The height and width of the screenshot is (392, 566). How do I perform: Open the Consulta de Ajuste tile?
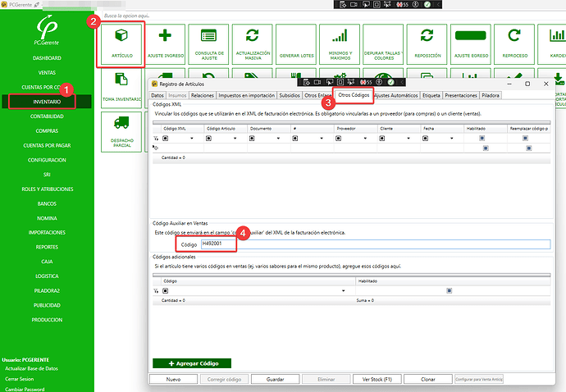[208, 44]
